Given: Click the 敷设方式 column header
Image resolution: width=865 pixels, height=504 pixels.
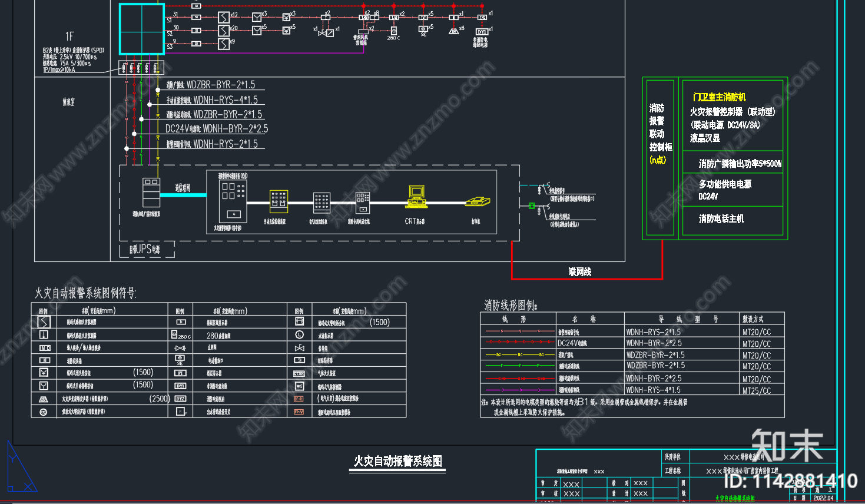Looking at the screenshot, I should 753,319.
